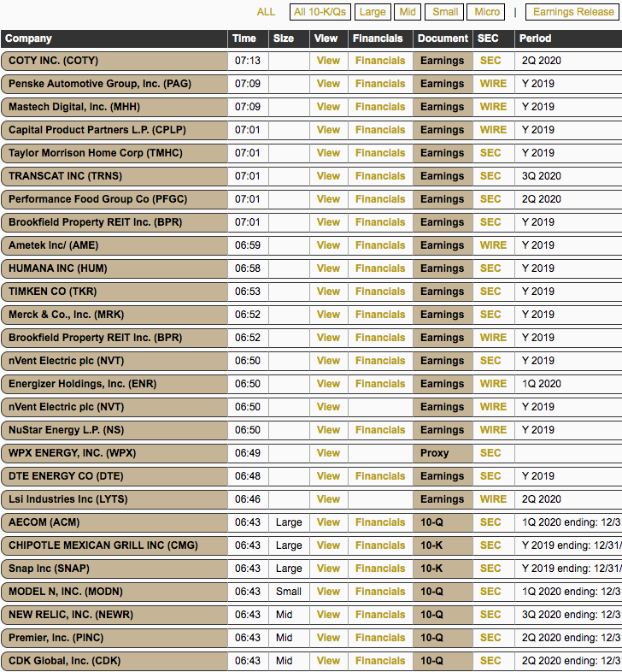The width and height of the screenshot is (622, 672).
Task: Select MODEL N, INC. (MODN) company
Action: (x=114, y=592)
